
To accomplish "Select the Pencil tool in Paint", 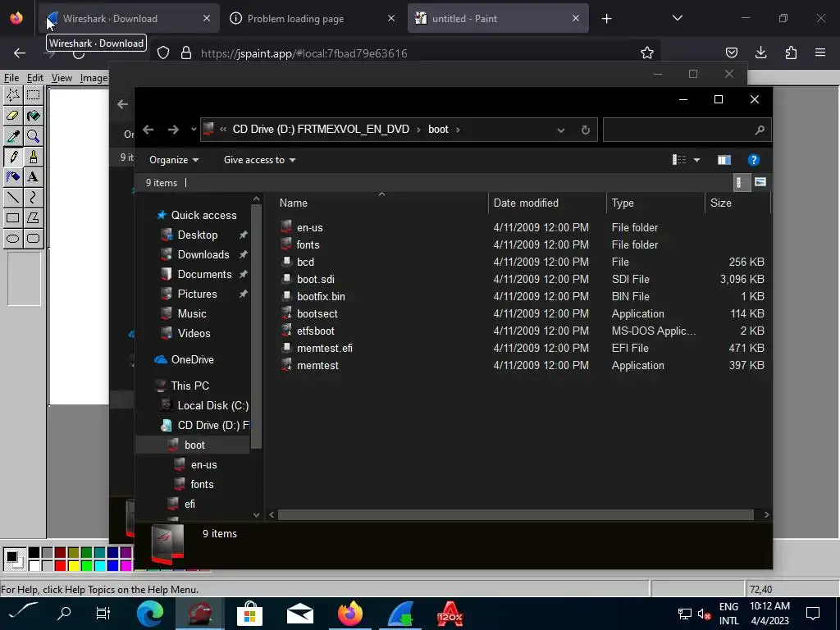I will click(x=13, y=157).
